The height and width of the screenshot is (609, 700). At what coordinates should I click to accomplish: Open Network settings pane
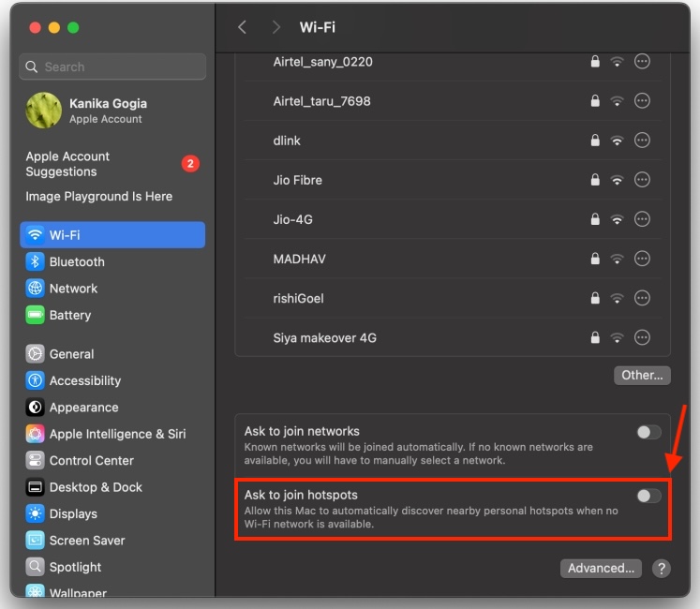[112, 289]
